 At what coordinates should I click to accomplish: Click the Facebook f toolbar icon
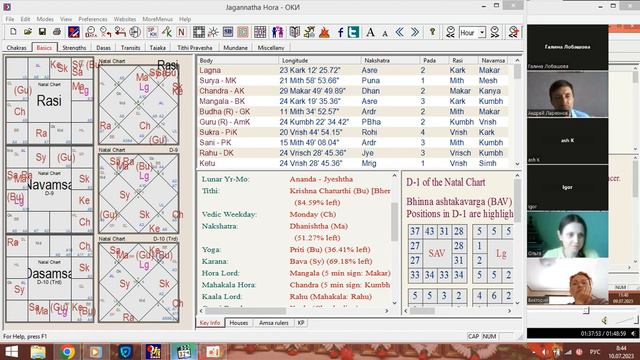340,32
